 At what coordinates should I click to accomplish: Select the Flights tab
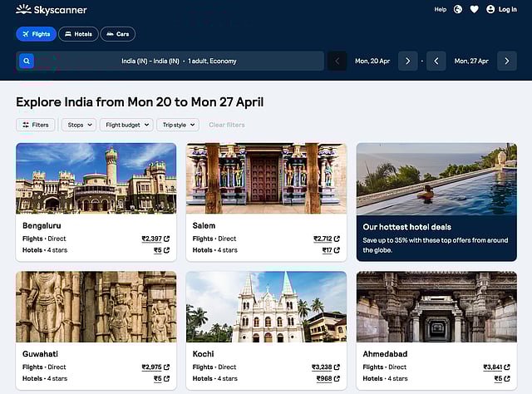(x=36, y=34)
